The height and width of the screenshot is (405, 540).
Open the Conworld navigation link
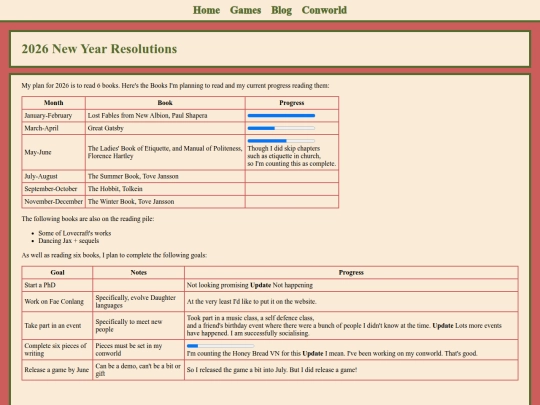[324, 10]
